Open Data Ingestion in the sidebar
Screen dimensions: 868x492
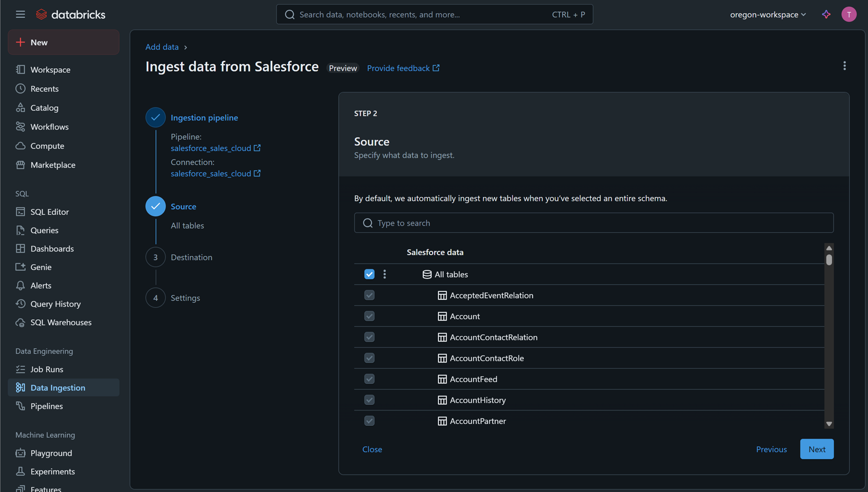(x=64, y=388)
